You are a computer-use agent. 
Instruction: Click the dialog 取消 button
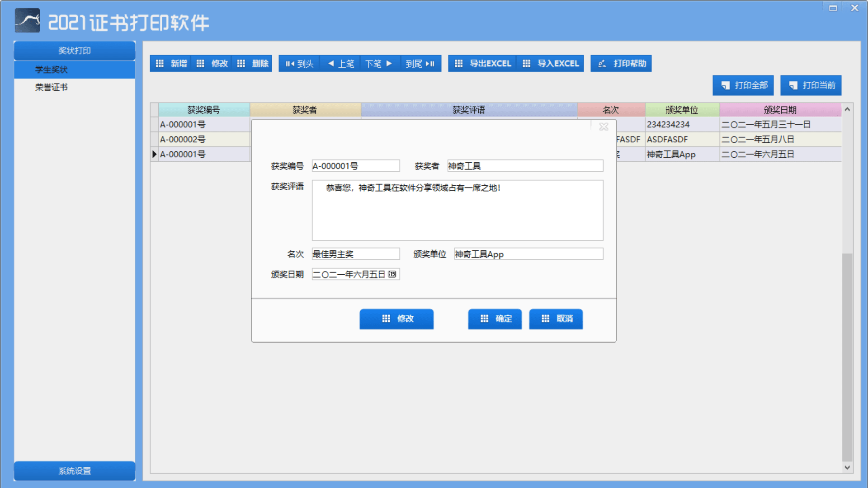(556, 319)
